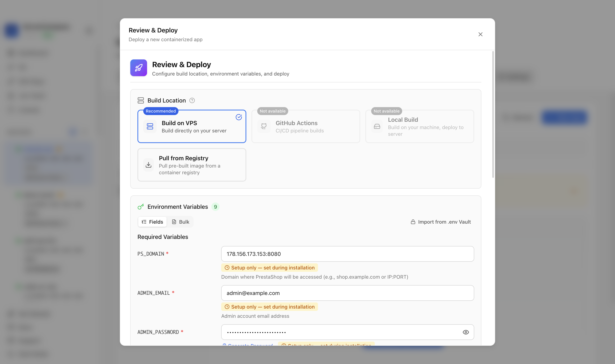Click the Pull from Registry download icon
This screenshot has height=364, width=615.
coord(148,165)
